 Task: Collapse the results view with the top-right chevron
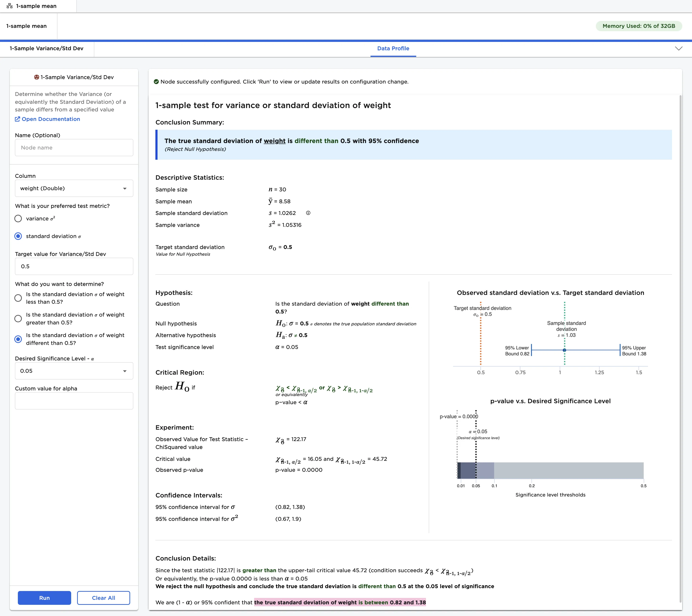[679, 48]
